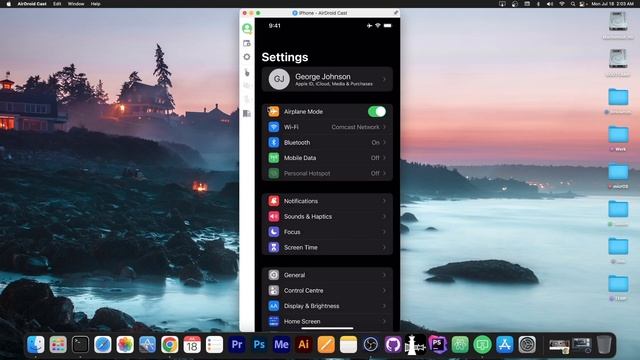Click the iPhone home indicator bar
The height and width of the screenshot is (360, 640).
327,328
